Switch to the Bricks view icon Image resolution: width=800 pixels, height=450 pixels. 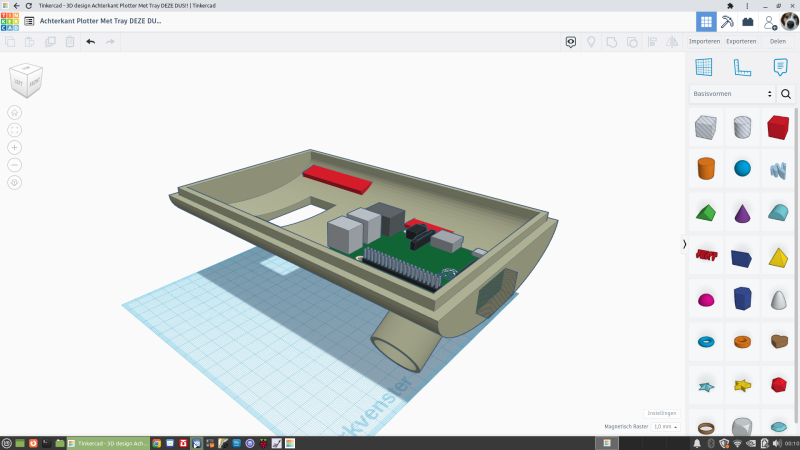click(748, 21)
